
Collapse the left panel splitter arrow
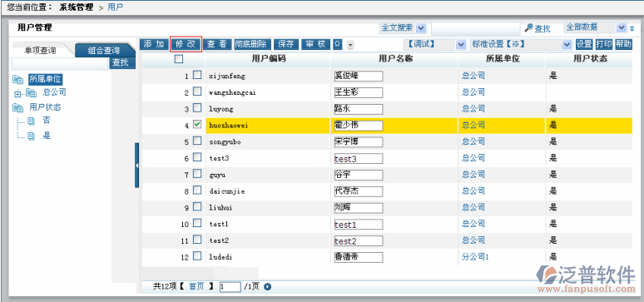point(137,166)
